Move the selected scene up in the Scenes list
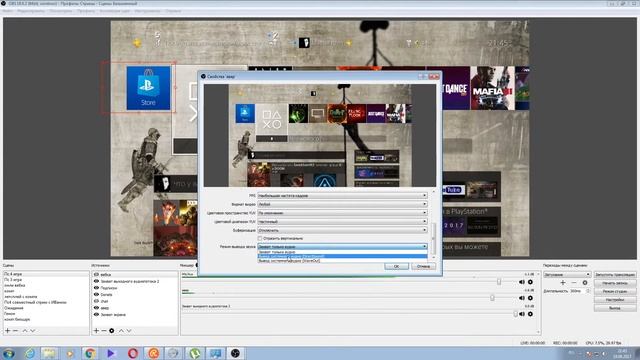 (x=24, y=331)
